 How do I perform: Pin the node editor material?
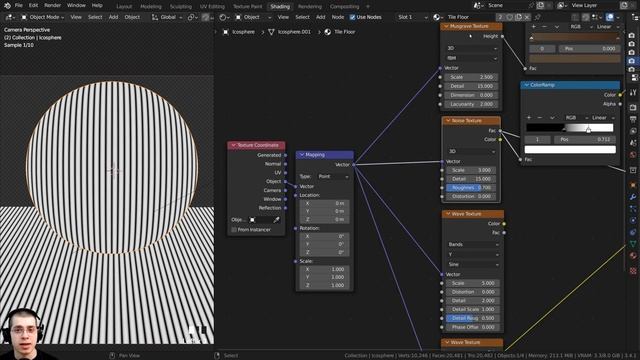click(x=537, y=17)
